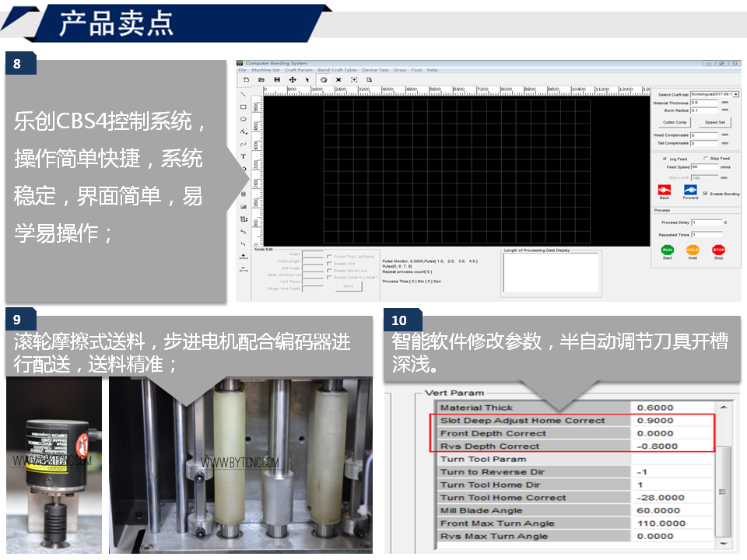Hit the red STOP icon

point(718,250)
